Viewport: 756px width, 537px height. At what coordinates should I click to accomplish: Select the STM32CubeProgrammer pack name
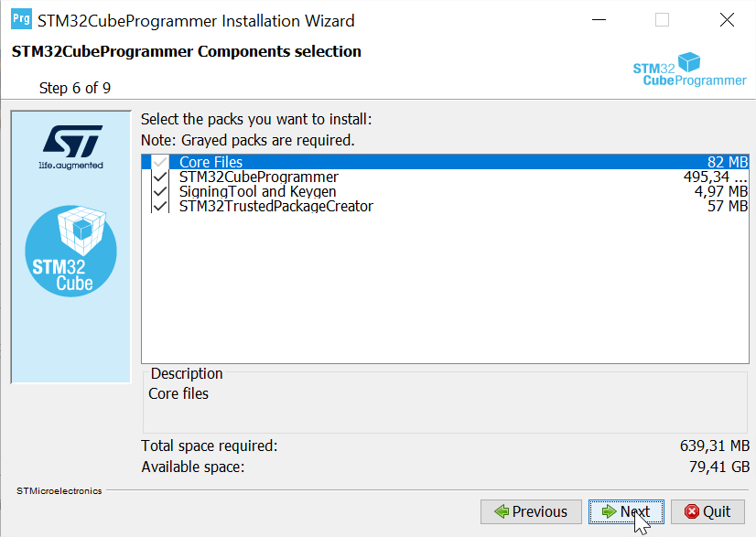click(x=258, y=177)
